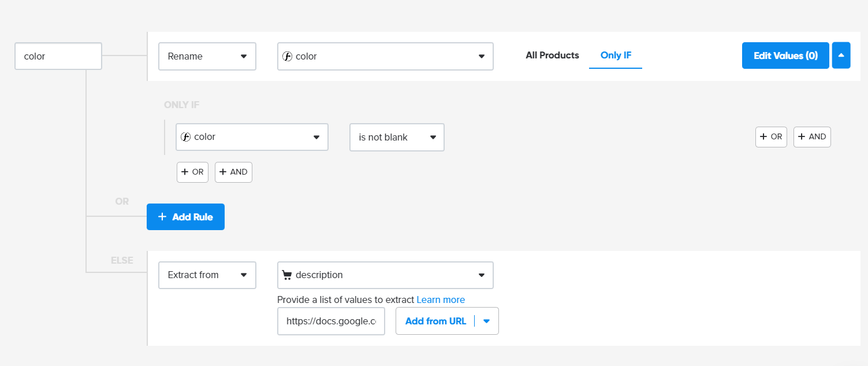The image size is (868, 366).
Task: Click + OR below the color condition
Action: click(192, 172)
